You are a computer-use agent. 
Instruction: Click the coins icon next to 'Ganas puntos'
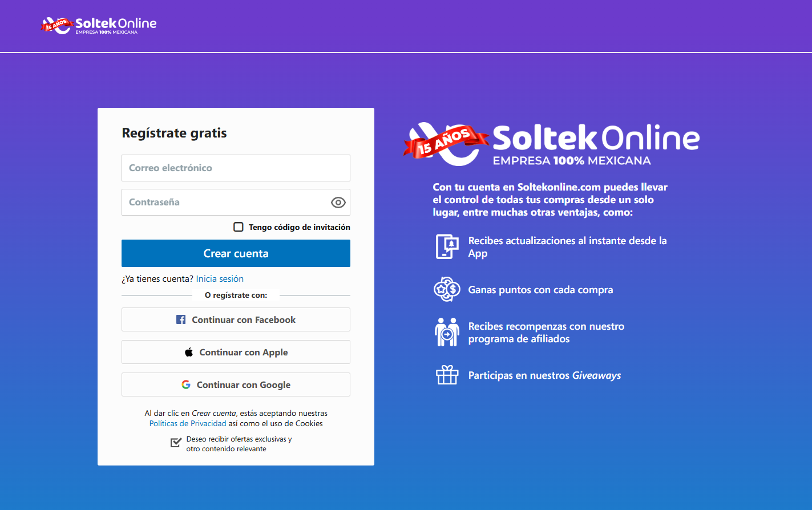click(x=447, y=289)
